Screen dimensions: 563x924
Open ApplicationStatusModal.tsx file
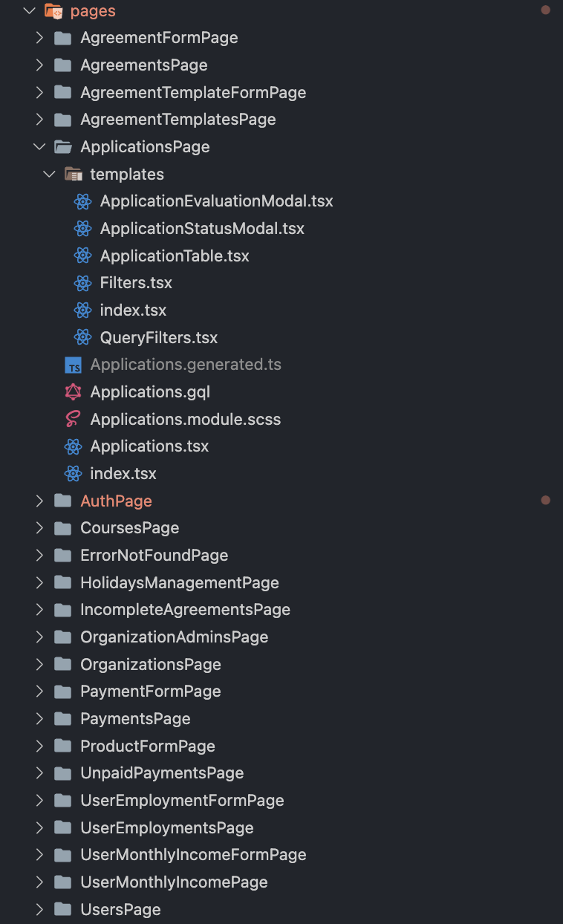pyautogui.click(x=202, y=229)
